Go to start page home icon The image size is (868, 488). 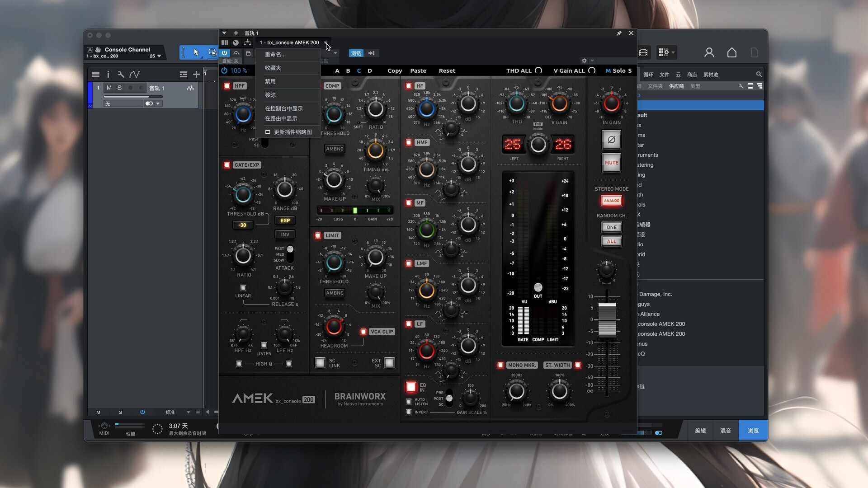pyautogui.click(x=732, y=52)
